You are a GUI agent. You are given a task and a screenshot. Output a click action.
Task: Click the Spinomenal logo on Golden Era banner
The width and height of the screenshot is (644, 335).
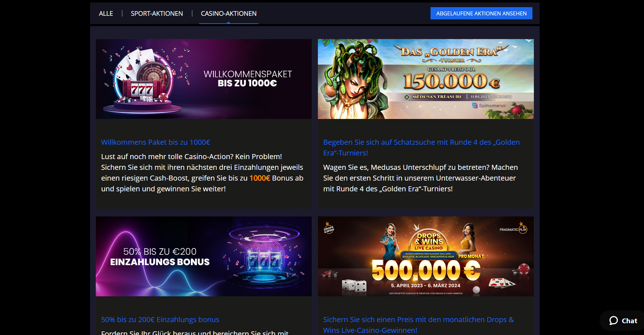pos(489,106)
